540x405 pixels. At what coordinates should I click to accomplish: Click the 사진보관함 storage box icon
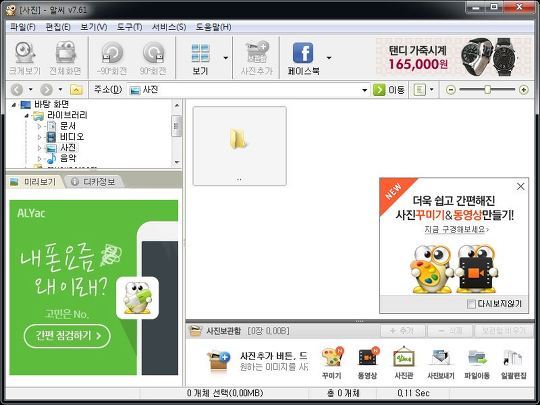[x=195, y=331]
